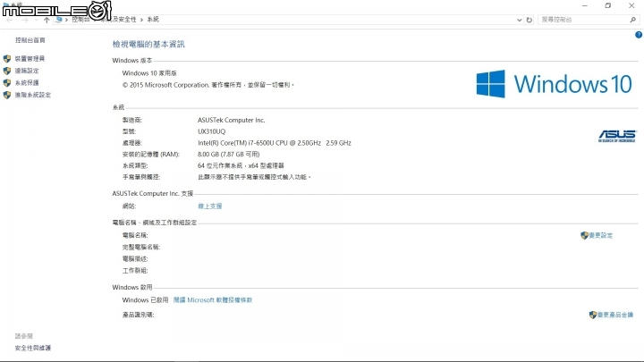
Task: Click 變更設定 change settings link
Action: pos(600,235)
